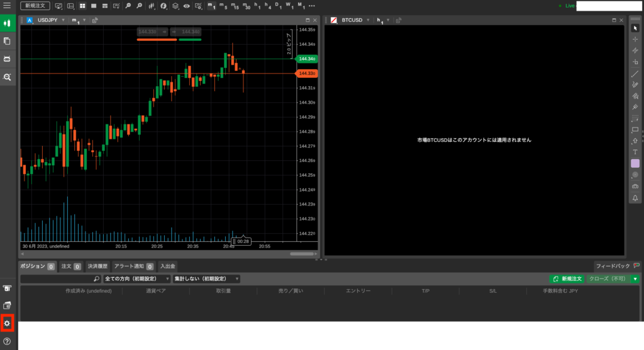This screenshot has width=644, height=350.
Task: Open the hamburger main menu
Action: click(7, 6)
